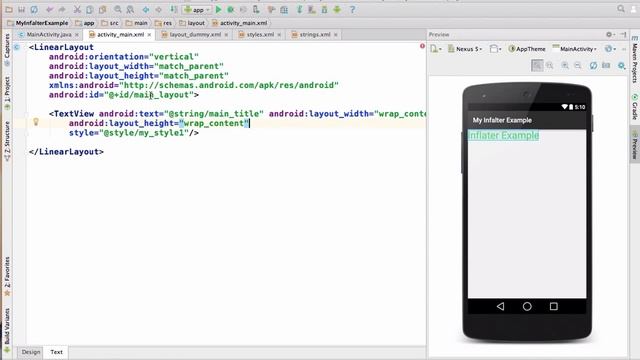Switch to the Design editor tab
This screenshot has width=640, height=360.
(31, 352)
